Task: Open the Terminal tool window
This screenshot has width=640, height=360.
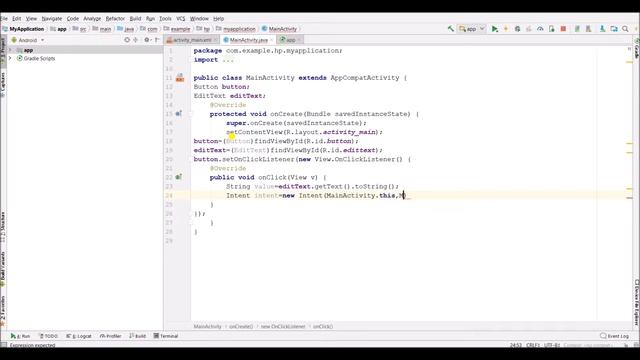Action: coord(166,336)
